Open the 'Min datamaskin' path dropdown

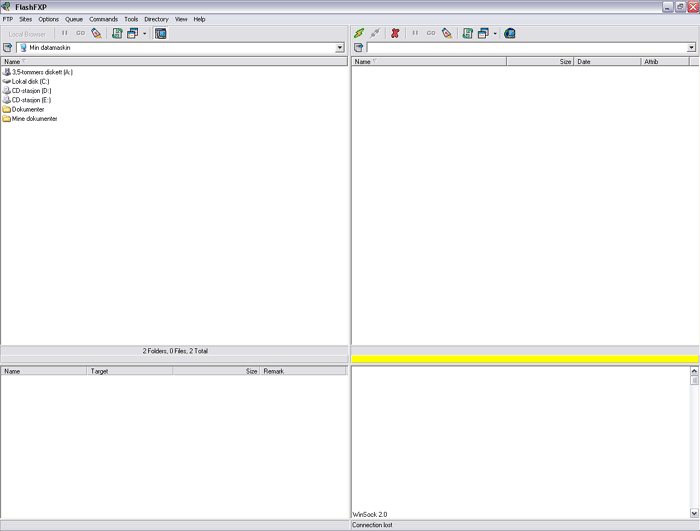tap(340, 48)
